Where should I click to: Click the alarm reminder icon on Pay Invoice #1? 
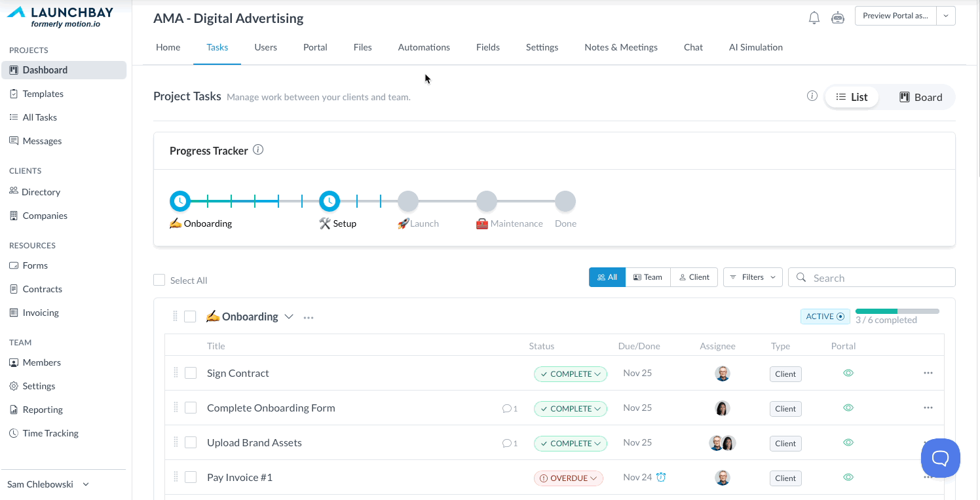point(661,477)
